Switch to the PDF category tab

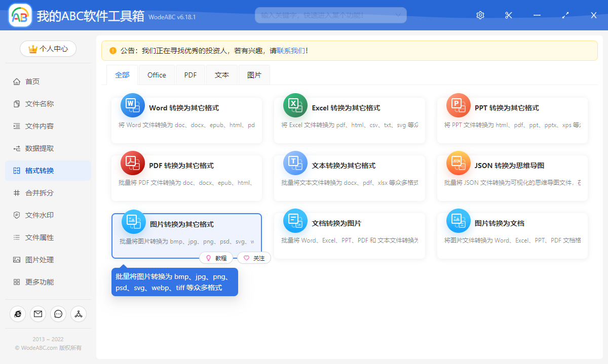pyautogui.click(x=190, y=74)
